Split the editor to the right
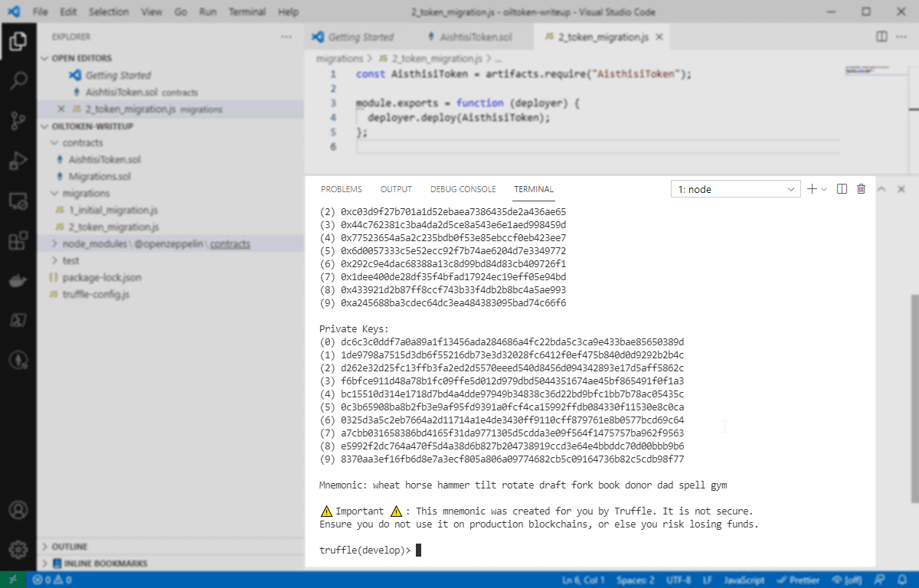Image resolution: width=919 pixels, height=588 pixels. (881, 36)
